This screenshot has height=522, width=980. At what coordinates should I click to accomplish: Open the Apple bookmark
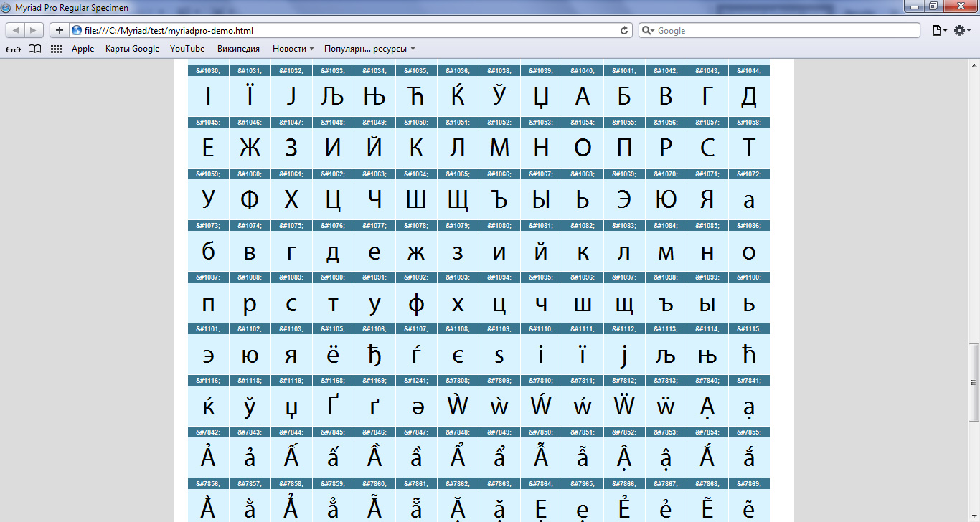pos(83,49)
